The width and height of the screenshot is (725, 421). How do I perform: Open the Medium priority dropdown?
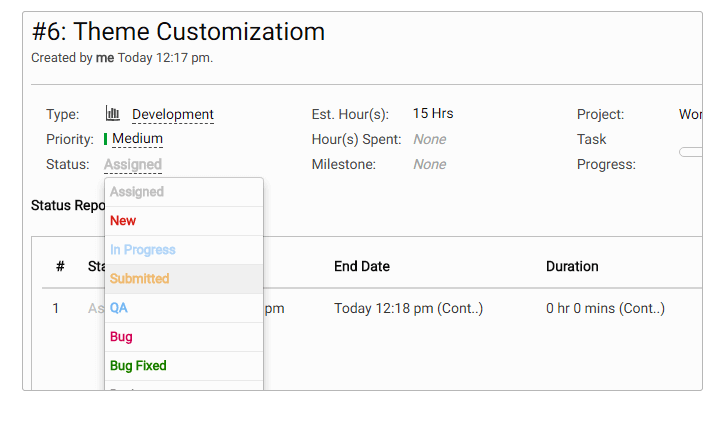tap(137, 139)
